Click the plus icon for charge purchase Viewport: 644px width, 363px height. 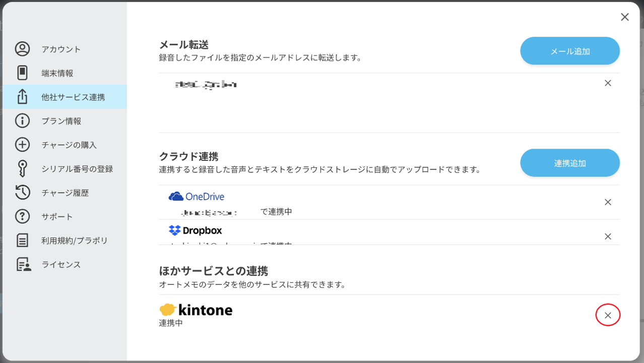pyautogui.click(x=22, y=145)
